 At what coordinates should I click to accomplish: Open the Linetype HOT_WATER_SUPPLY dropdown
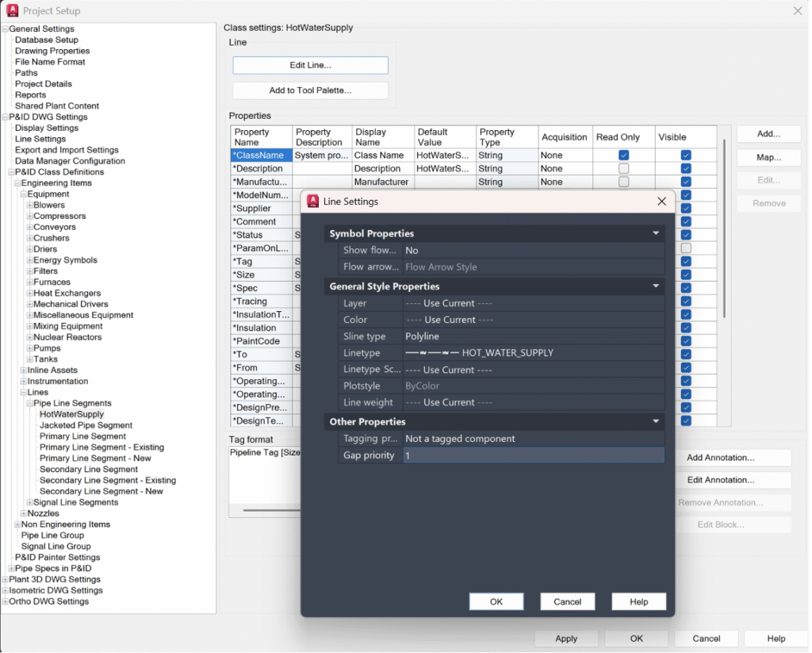(534, 353)
